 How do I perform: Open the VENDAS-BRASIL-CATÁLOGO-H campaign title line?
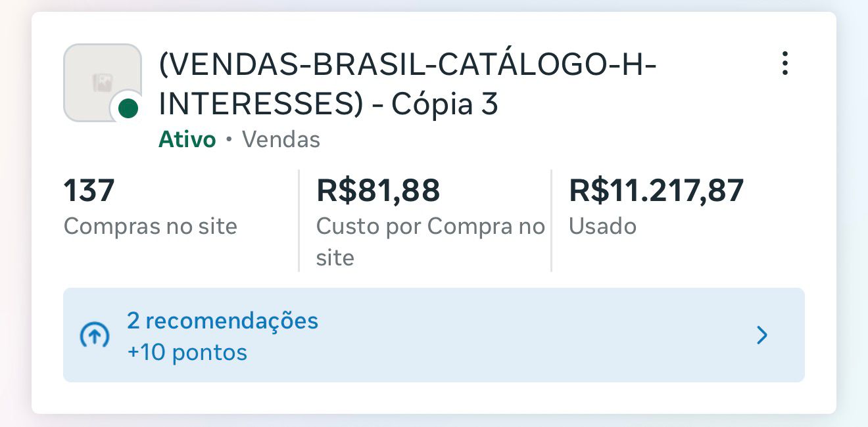pyautogui.click(x=408, y=65)
